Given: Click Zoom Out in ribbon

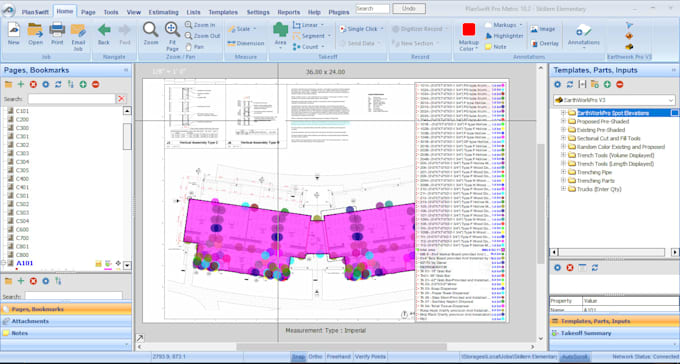Looking at the screenshot, I should (x=203, y=36).
